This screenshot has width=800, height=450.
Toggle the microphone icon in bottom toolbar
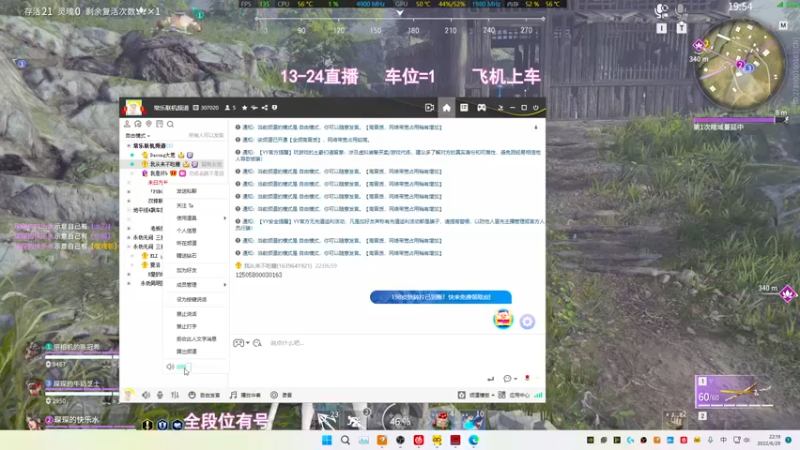(x=160, y=395)
